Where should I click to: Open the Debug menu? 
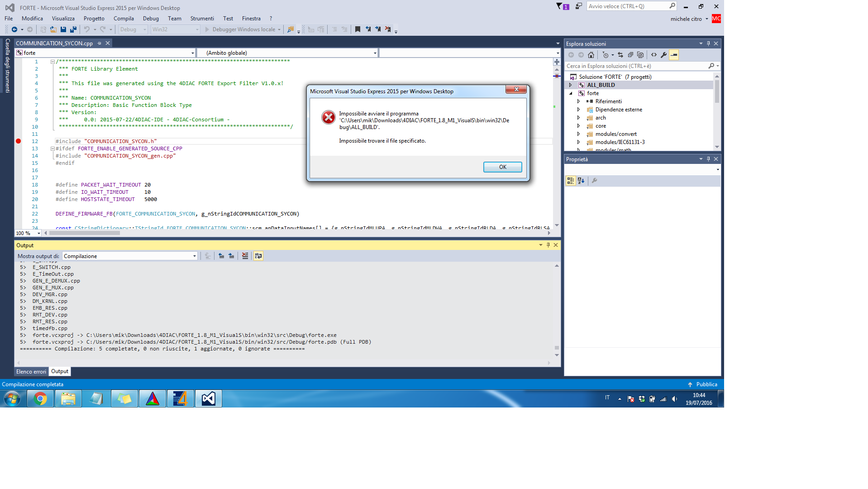[151, 19]
